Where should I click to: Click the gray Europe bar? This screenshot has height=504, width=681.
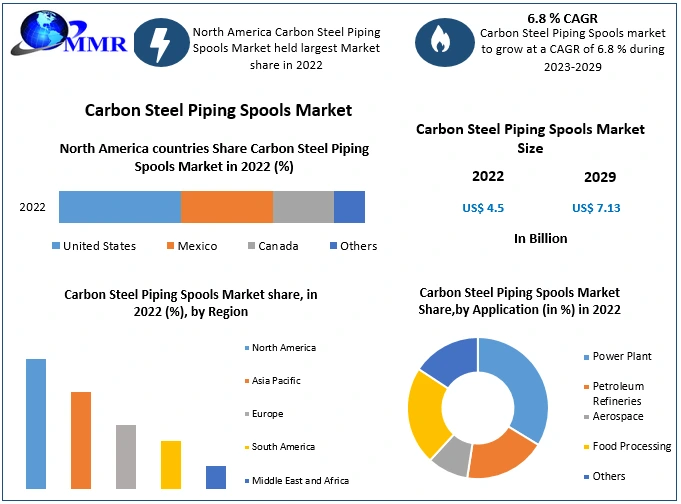coord(126,456)
